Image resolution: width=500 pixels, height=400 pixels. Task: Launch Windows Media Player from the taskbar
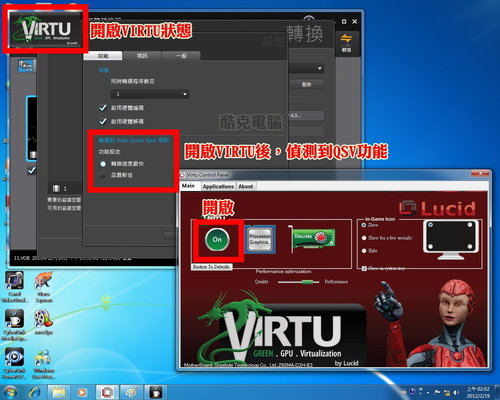pos(82,392)
